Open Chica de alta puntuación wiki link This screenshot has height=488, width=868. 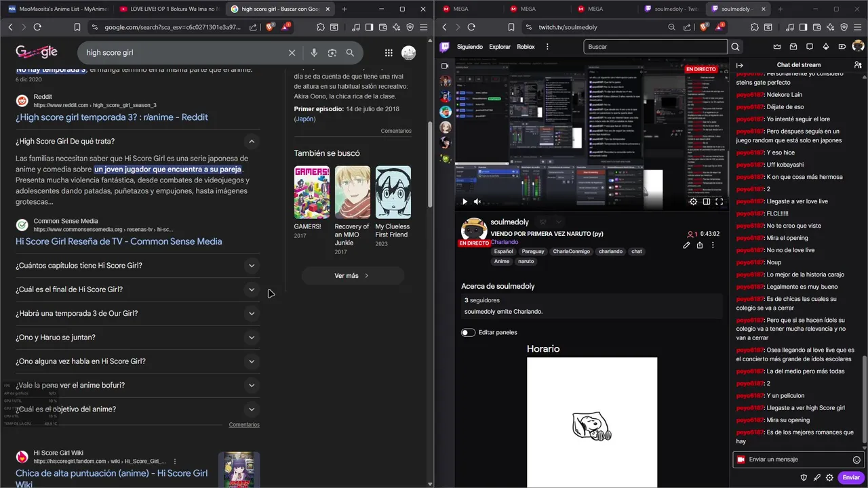tap(112, 479)
